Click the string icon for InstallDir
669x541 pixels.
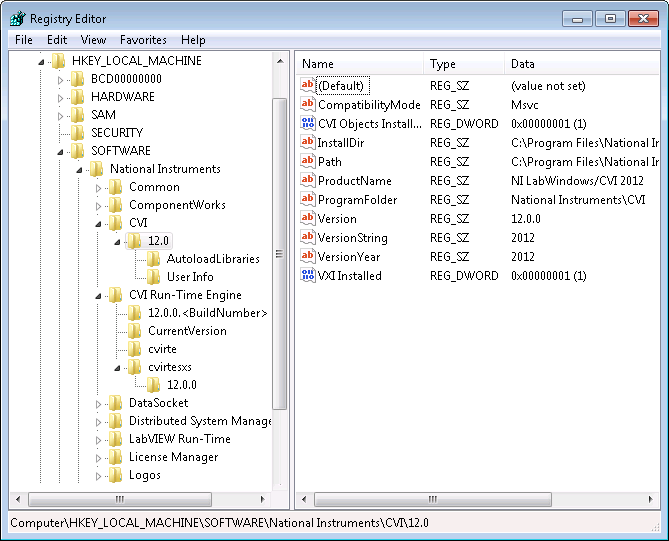click(308, 142)
